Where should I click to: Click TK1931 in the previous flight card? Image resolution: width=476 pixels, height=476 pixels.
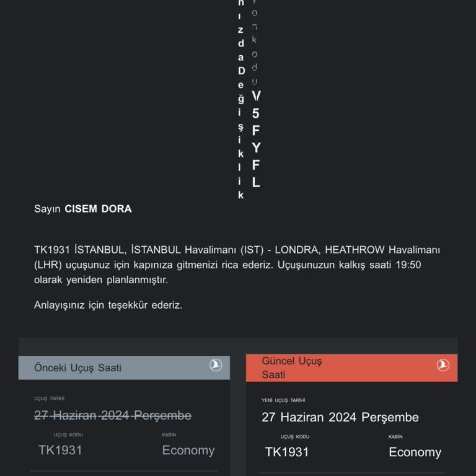tap(60, 450)
